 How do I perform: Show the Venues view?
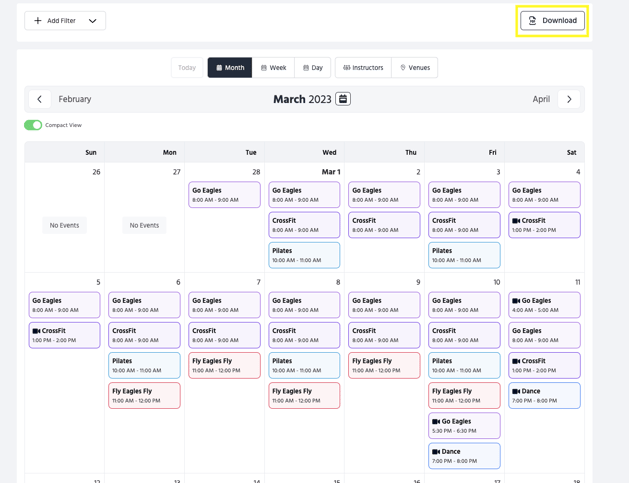[x=415, y=68]
